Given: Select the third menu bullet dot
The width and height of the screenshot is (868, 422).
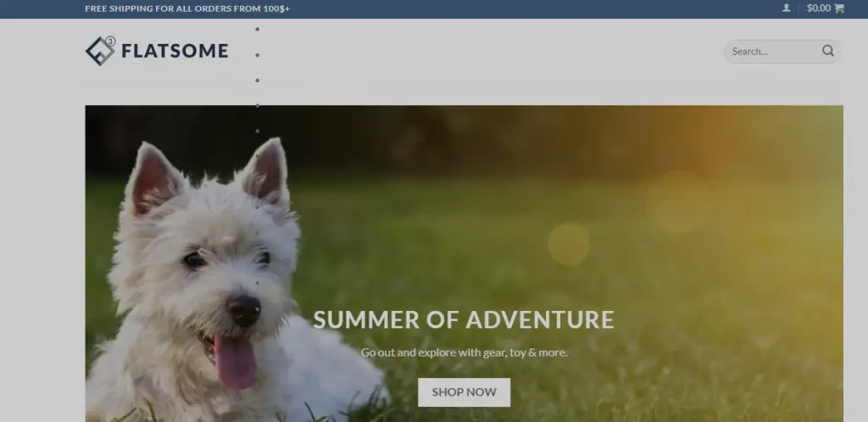Looking at the screenshot, I should point(258,81).
